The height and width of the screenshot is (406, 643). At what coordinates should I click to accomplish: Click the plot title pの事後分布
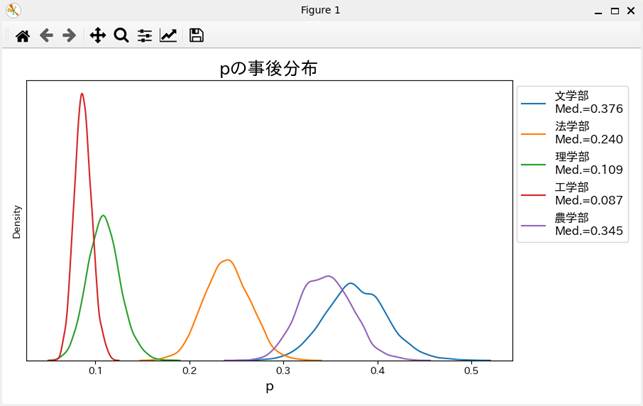pos(269,69)
